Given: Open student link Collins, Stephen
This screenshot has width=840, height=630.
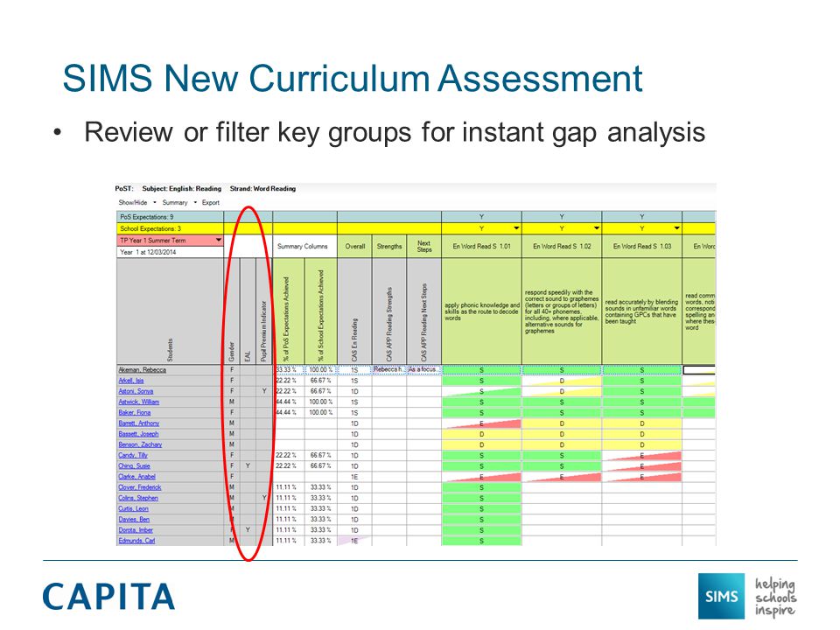Looking at the screenshot, I should coord(137,498).
